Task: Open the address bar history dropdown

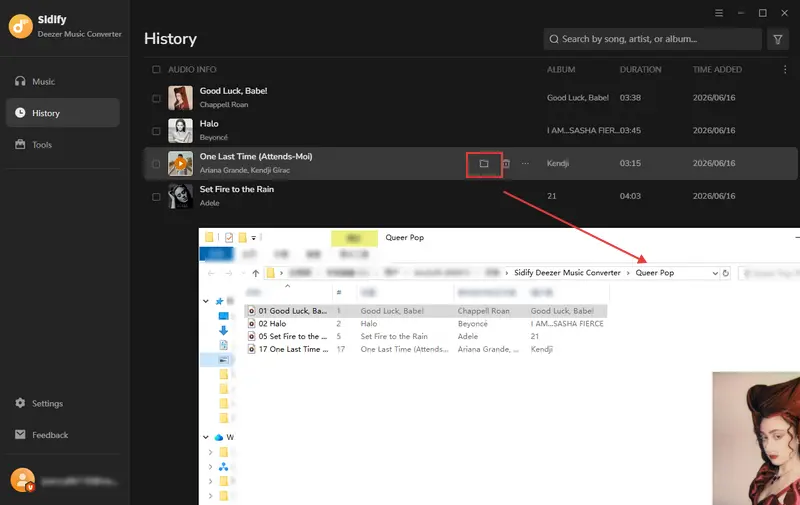Action: pos(715,273)
